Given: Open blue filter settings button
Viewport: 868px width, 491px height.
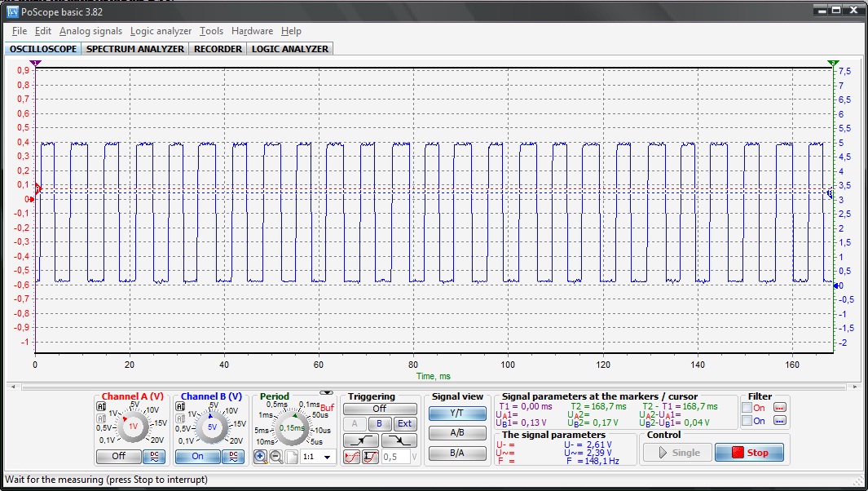Looking at the screenshot, I should (x=779, y=421).
